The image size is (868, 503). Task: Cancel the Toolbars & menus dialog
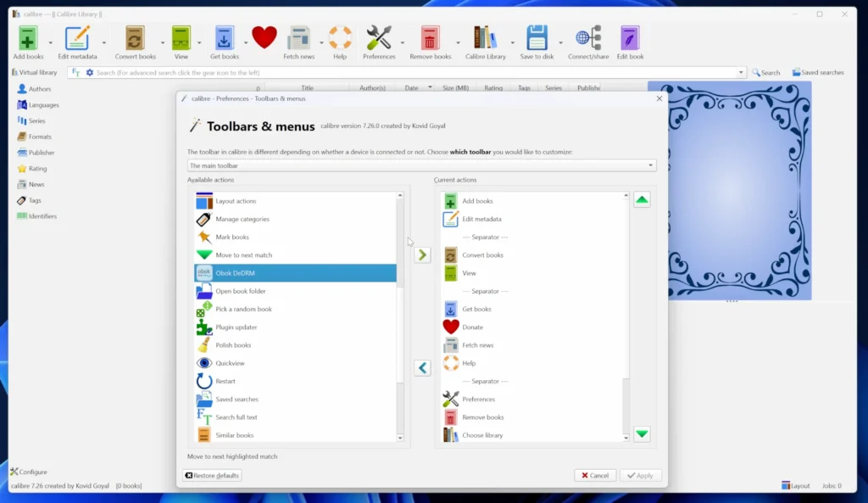pos(595,475)
